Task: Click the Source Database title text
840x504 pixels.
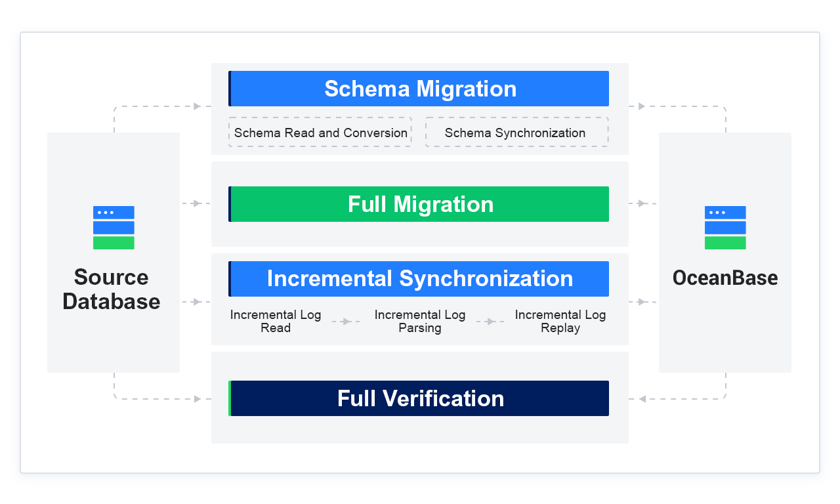Action: (112, 289)
